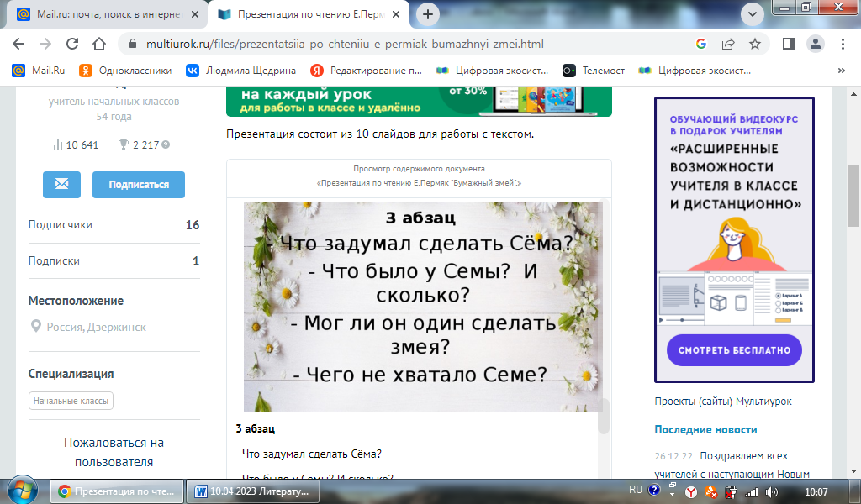Click the СМОТРЕТЬ БЕСПЛАТНО button
Image resolution: width=861 pixels, height=504 pixels.
734,350
